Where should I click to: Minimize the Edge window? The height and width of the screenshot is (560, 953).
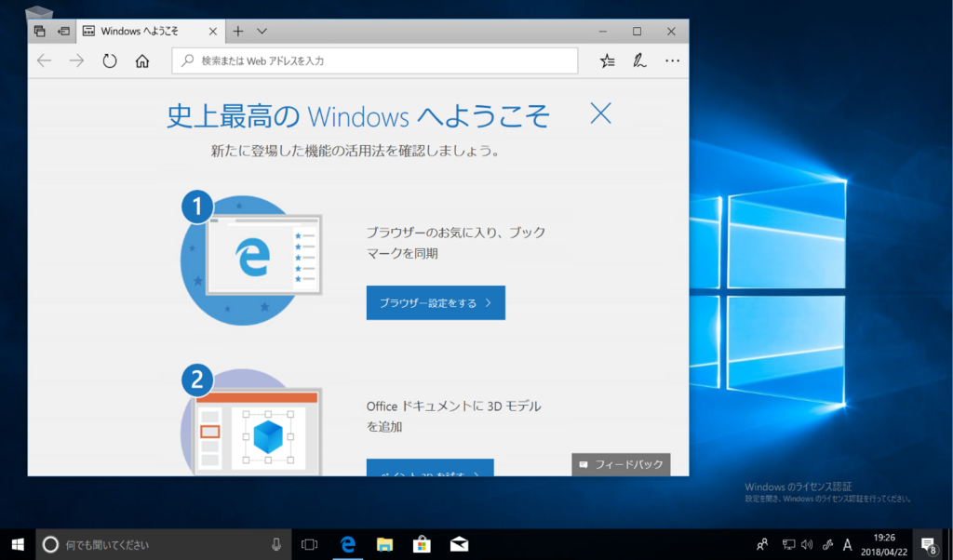coord(603,32)
